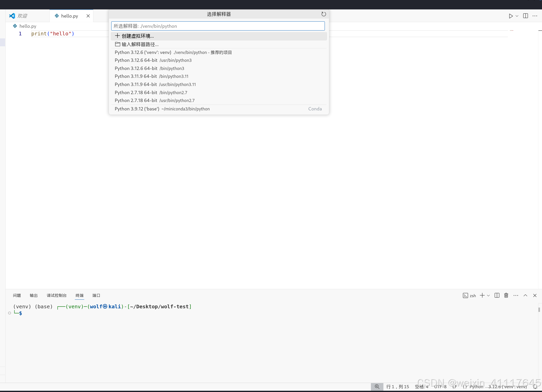
Task: Run Python file with play icon
Action: (x=510, y=16)
